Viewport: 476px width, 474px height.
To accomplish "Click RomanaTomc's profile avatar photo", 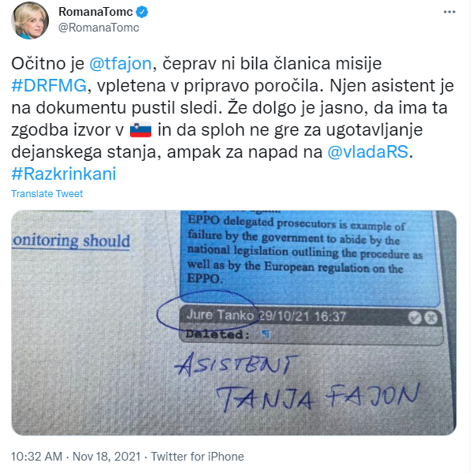I will click(x=30, y=21).
